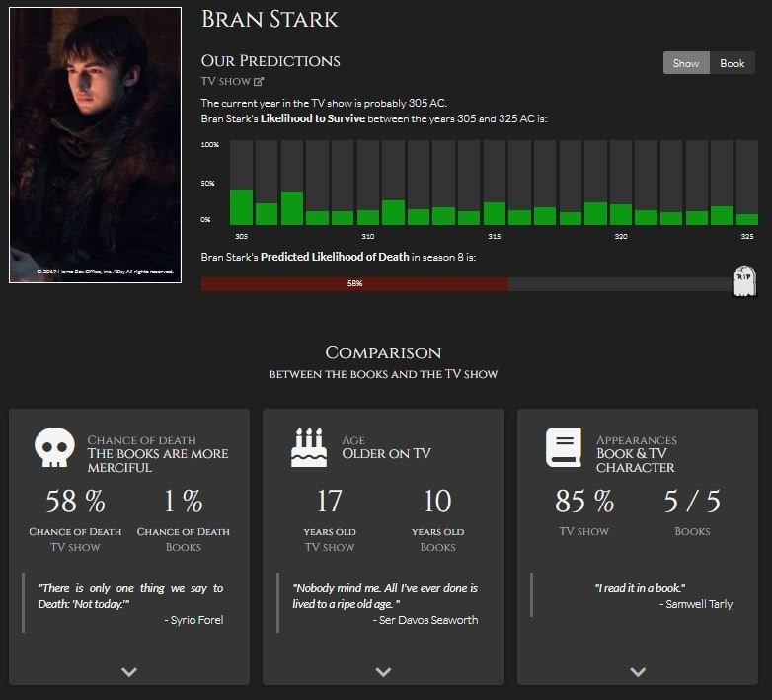The height and width of the screenshot is (700, 772).
Task: Switch predictions to Book
Action: (x=733, y=63)
